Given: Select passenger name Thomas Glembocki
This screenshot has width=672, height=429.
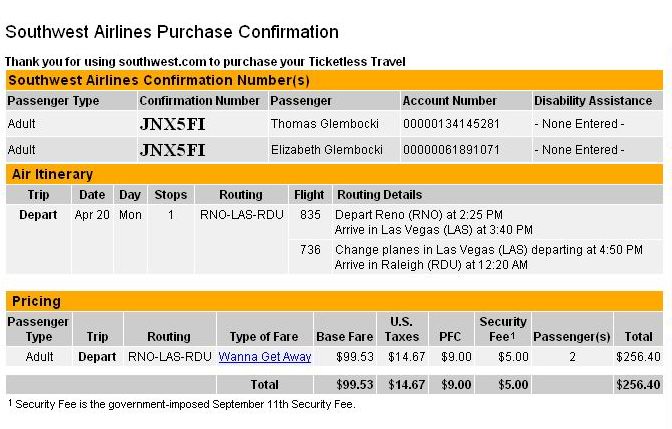Looking at the screenshot, I should 324,124.
